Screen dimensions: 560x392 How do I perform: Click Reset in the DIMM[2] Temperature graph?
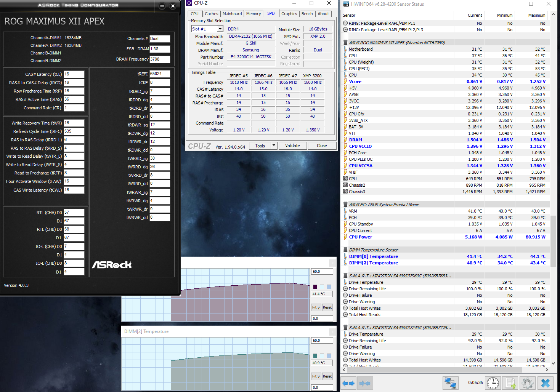point(327,376)
